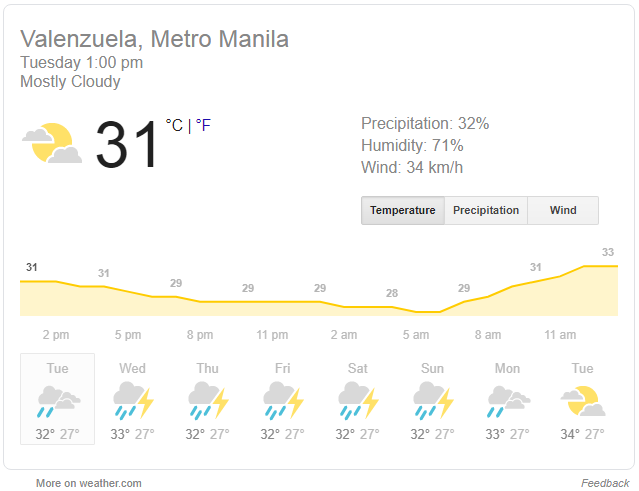
Task: Open the Feedback link
Action: [x=605, y=483]
